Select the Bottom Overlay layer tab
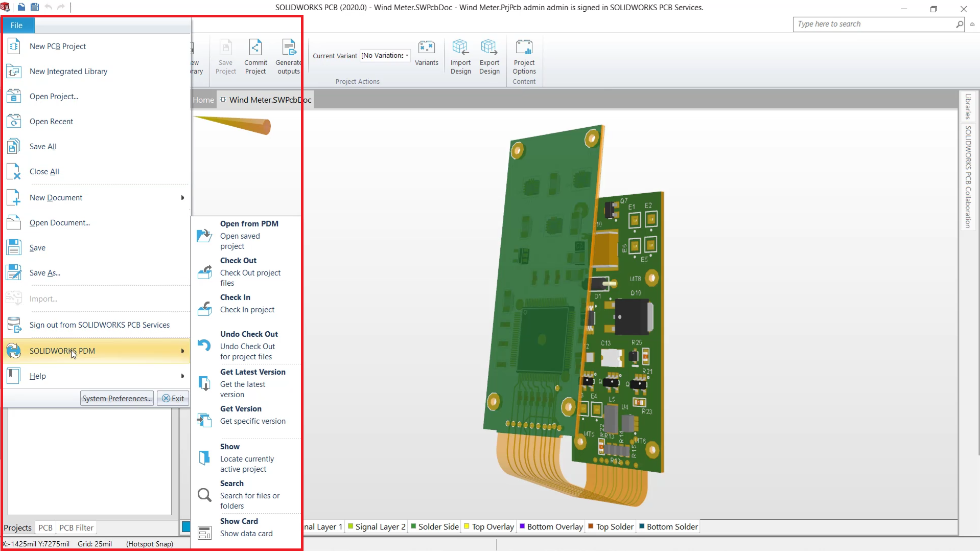 551,526
